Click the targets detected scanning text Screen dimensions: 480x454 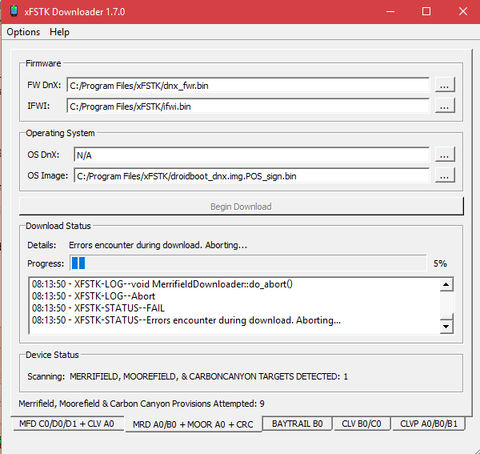tap(208, 376)
